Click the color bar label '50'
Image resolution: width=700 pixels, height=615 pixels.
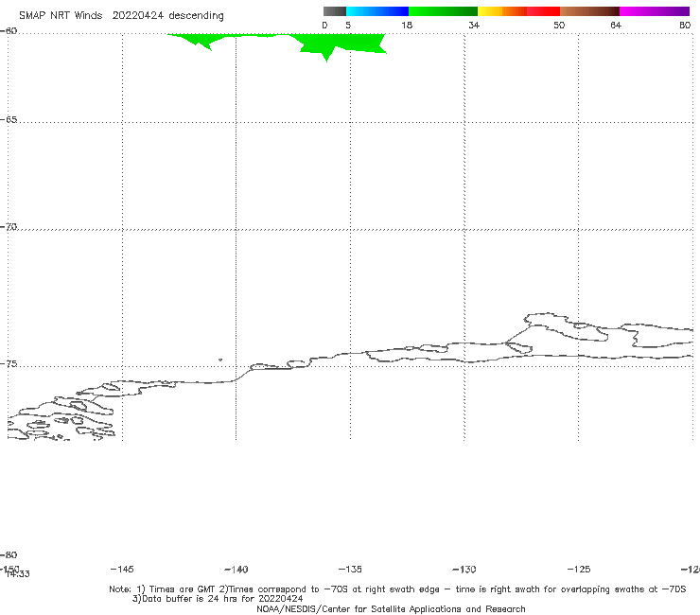point(559,25)
